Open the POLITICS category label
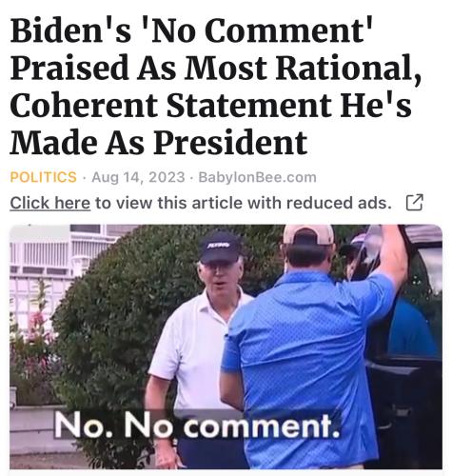Image resolution: width=452 pixels, height=476 pixels. pos(44,177)
